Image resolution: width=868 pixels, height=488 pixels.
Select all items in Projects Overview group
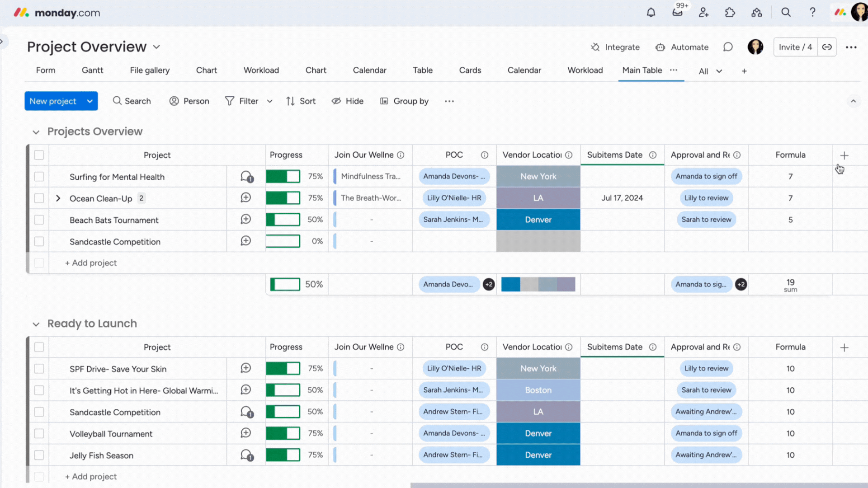click(39, 155)
